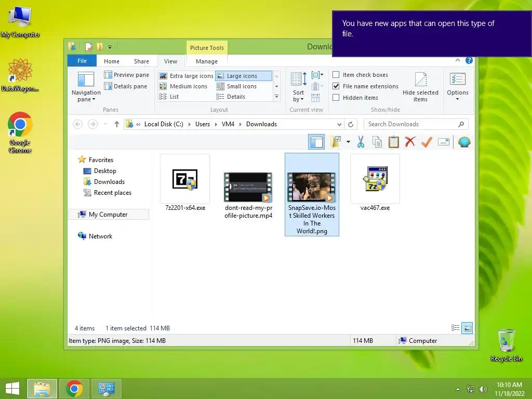Delete with the red X icon
Viewport: 532px width, 399px height.
410,142
